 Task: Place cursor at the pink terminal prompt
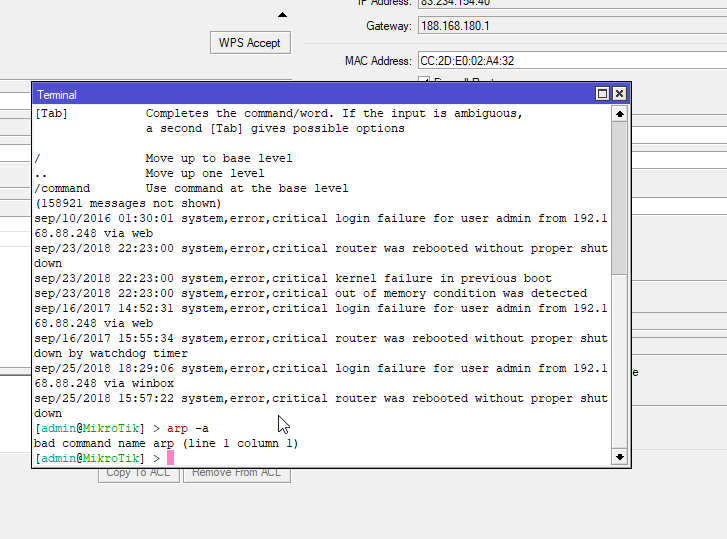click(x=171, y=458)
